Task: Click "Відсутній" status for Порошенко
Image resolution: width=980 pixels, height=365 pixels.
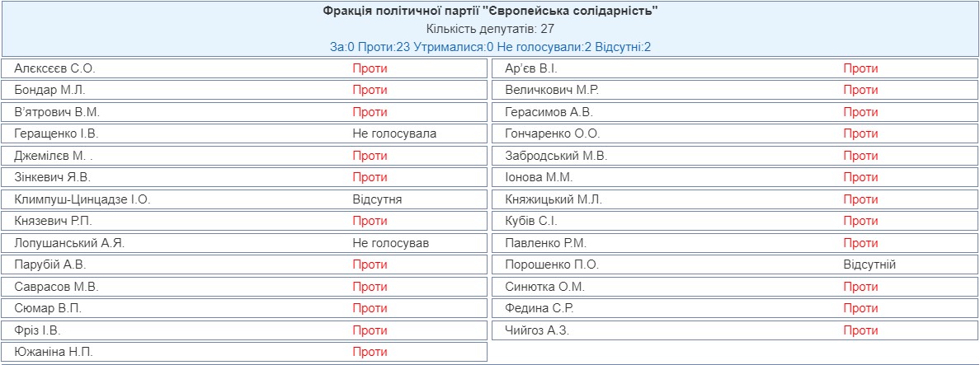Action: pos(869,264)
